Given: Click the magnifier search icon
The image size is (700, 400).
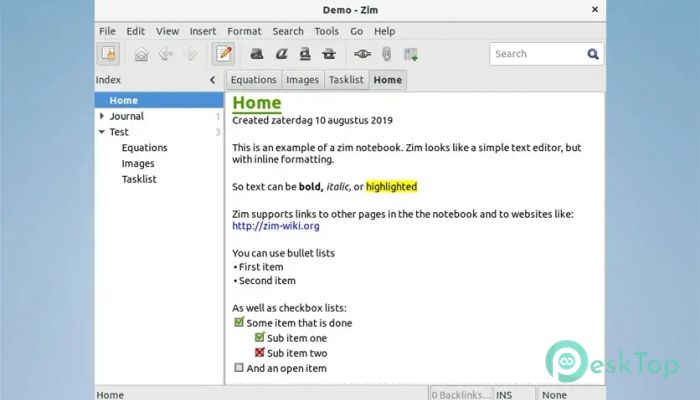Looking at the screenshot, I should coord(593,54).
